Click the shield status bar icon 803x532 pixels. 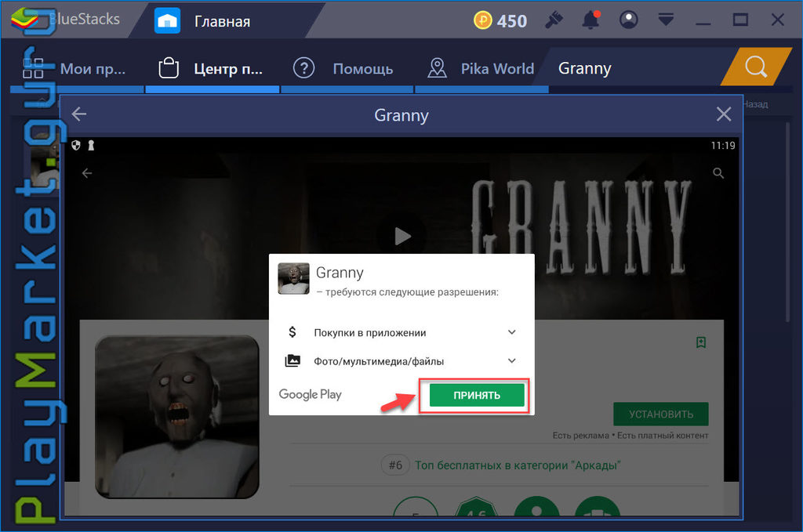pyautogui.click(x=76, y=145)
